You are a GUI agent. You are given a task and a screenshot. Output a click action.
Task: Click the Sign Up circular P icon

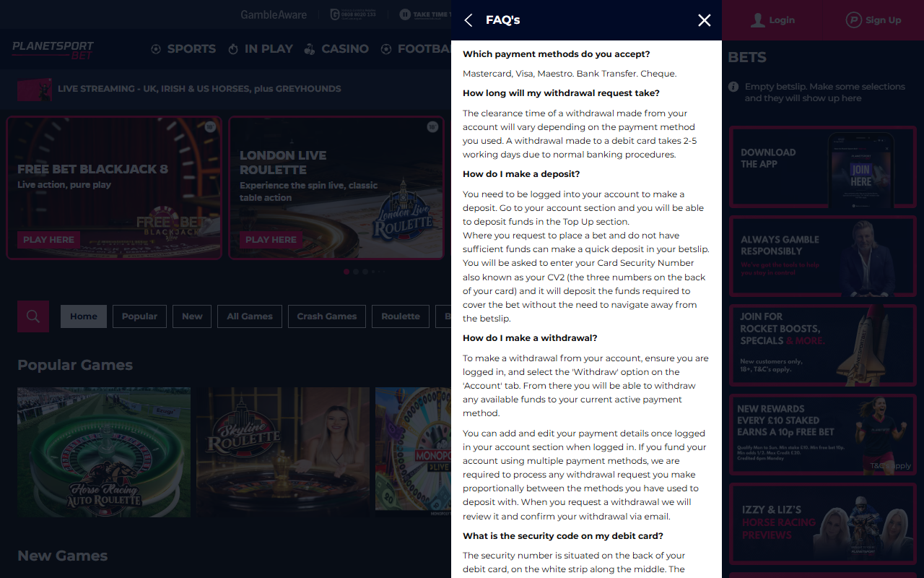[854, 20]
